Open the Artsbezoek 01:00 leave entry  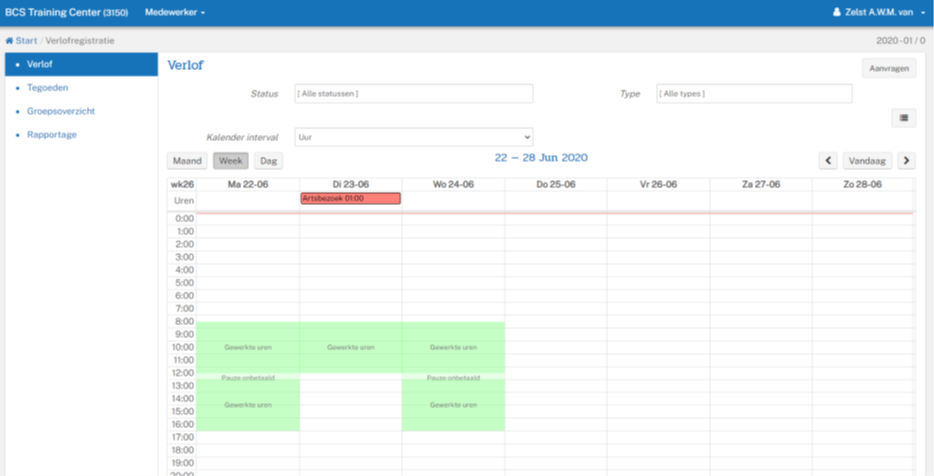pyautogui.click(x=350, y=198)
